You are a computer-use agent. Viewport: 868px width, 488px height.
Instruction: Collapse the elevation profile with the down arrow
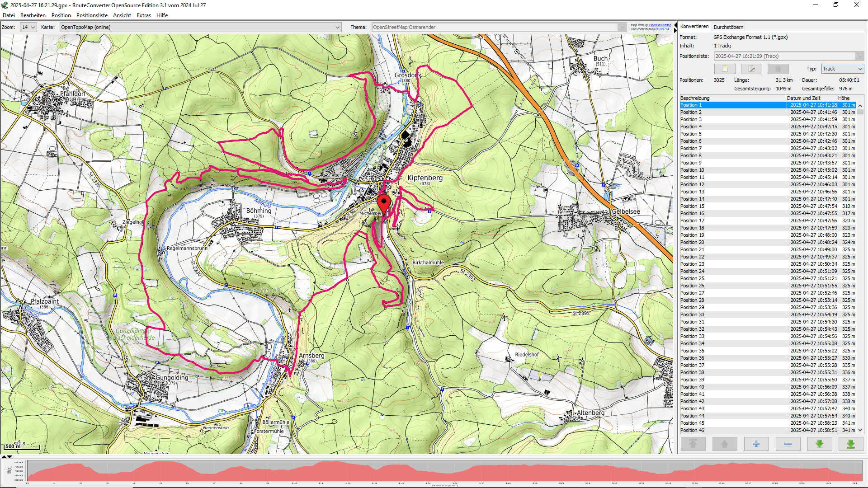tap(9, 457)
